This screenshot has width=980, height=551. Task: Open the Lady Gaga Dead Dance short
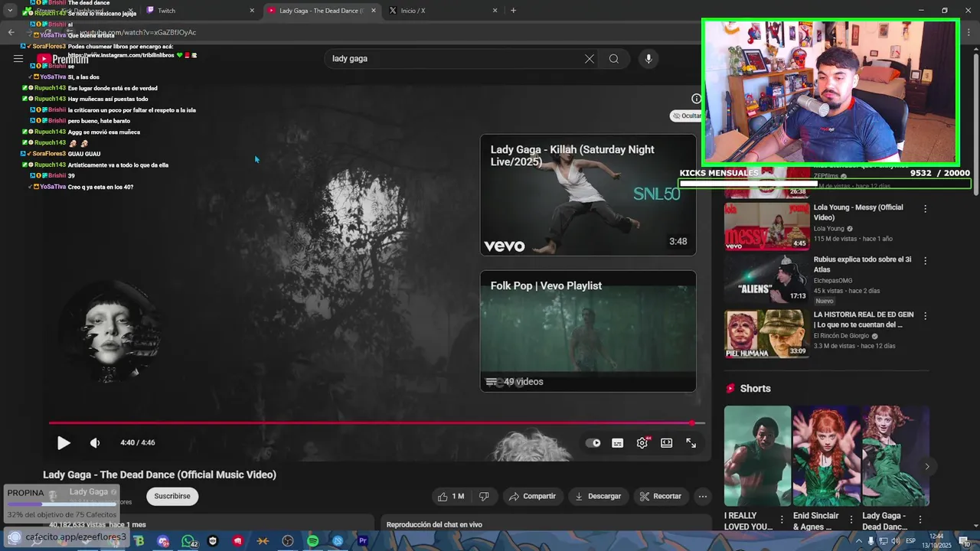pos(896,456)
